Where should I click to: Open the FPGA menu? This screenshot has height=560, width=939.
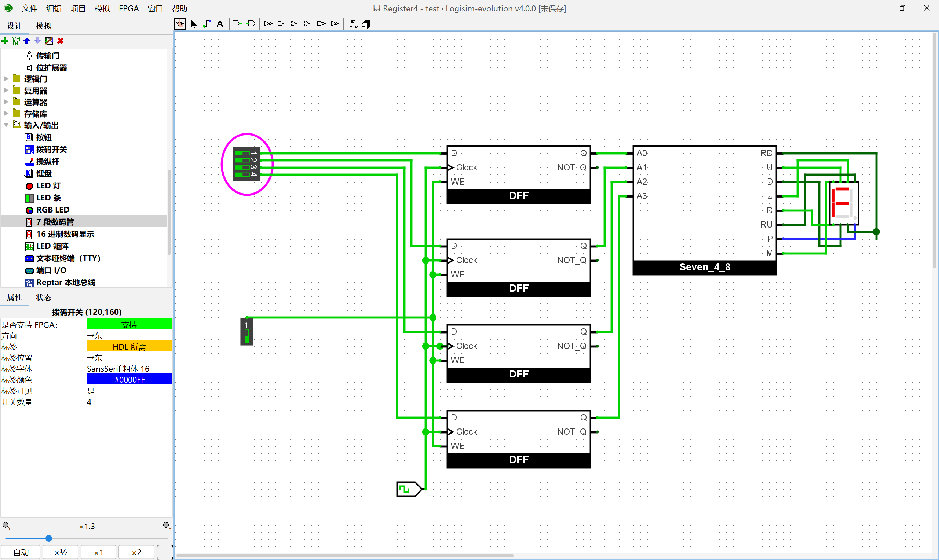pos(128,8)
